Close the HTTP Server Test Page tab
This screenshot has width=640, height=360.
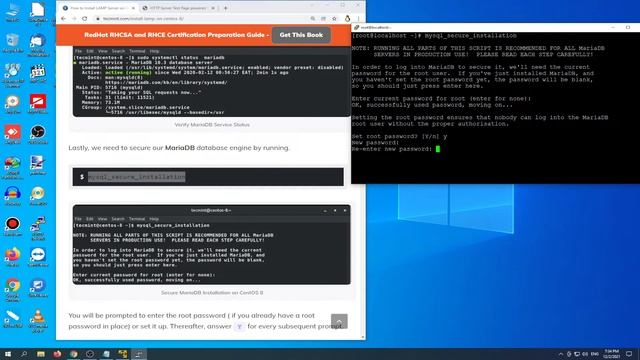click(213, 8)
